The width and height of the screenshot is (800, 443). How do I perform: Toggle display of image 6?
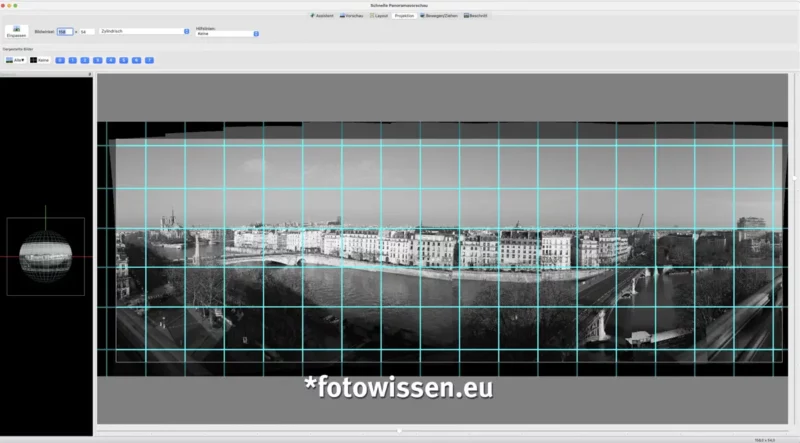coord(136,60)
